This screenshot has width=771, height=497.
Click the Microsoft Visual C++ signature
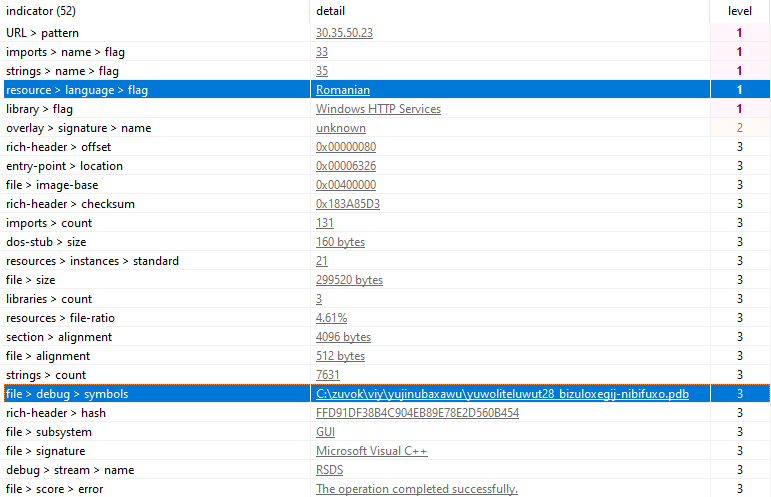[x=371, y=451]
